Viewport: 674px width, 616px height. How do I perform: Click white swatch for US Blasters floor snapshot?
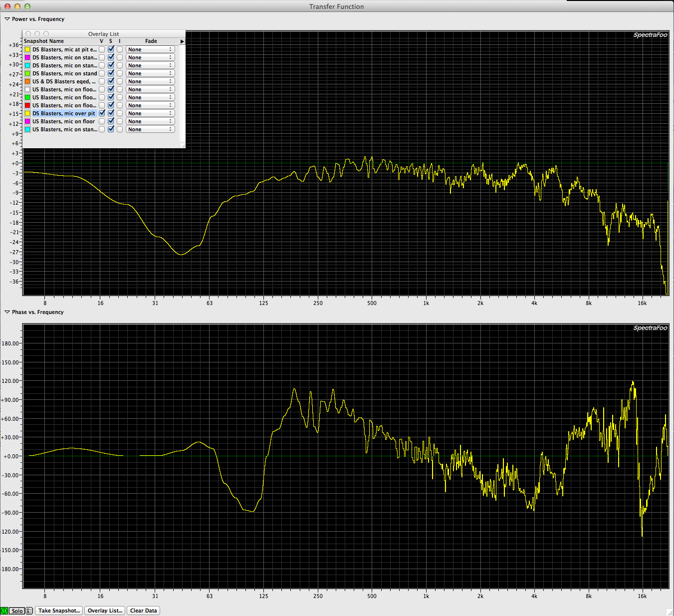pos(27,89)
